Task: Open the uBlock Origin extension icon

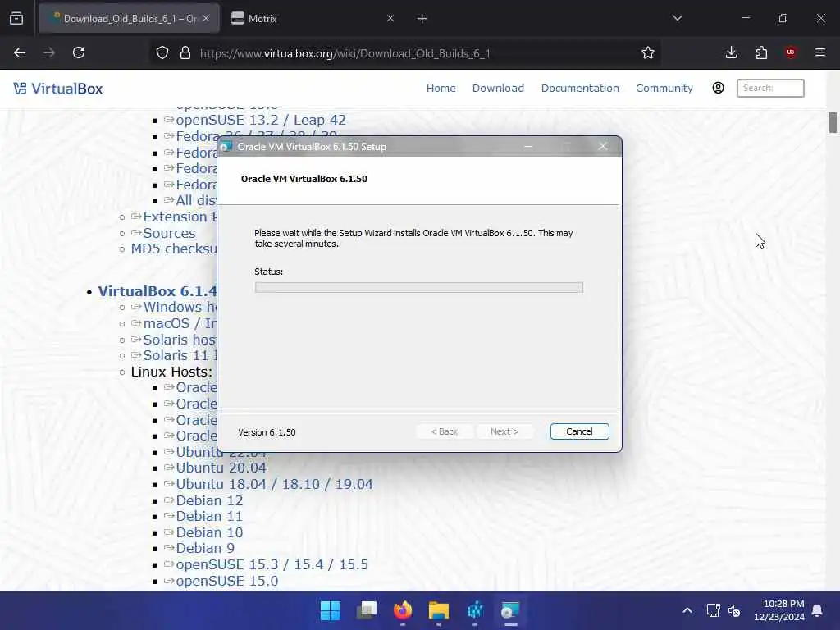Action: [x=791, y=52]
